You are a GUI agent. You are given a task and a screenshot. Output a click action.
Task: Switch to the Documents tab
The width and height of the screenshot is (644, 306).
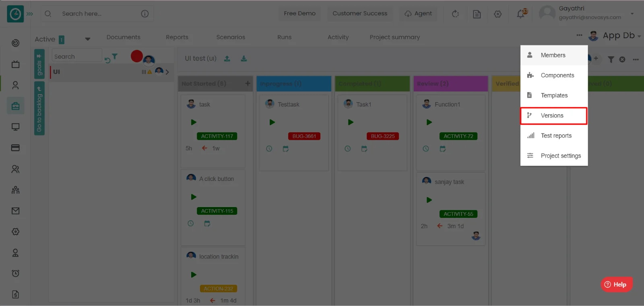pyautogui.click(x=123, y=37)
